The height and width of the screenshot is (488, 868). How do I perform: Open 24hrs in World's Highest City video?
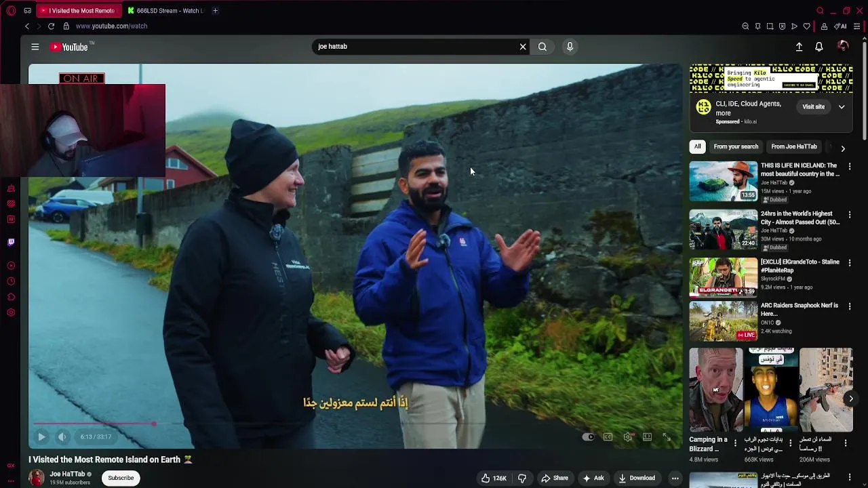[724, 230]
